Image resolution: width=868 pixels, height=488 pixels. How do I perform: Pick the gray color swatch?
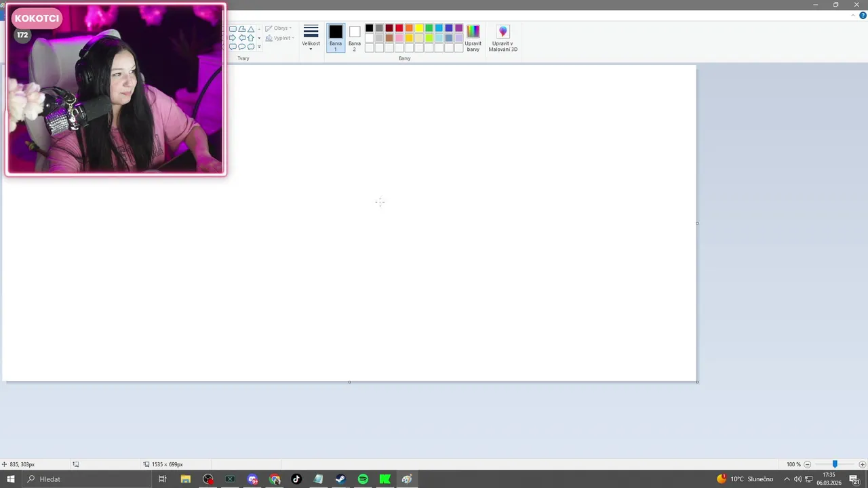[x=379, y=28]
